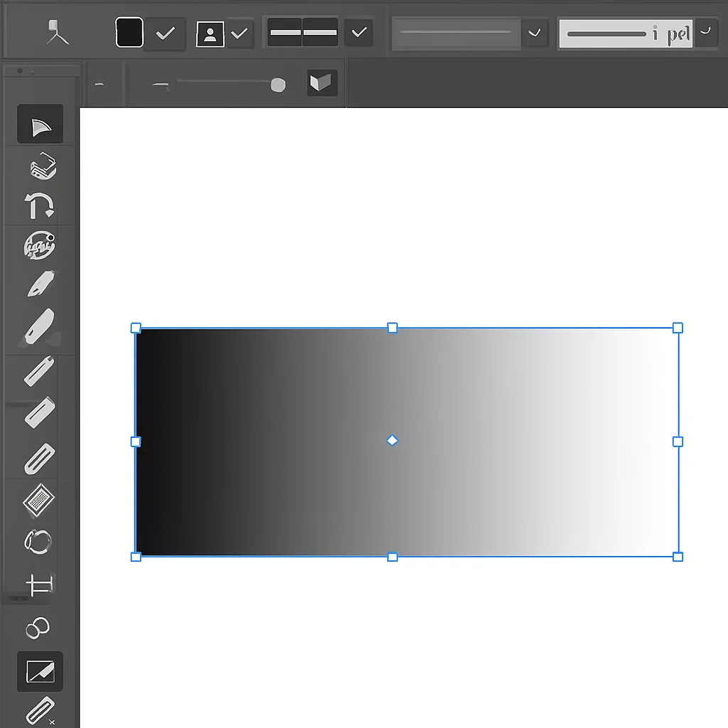Click the portrait frame icon
Image resolution: width=728 pixels, height=728 pixels.
click(x=210, y=34)
